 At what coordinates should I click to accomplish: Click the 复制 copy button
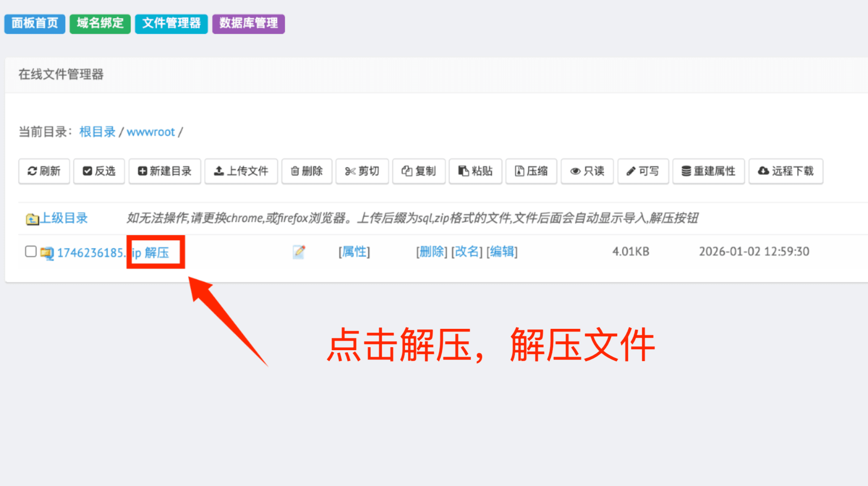[x=419, y=171]
